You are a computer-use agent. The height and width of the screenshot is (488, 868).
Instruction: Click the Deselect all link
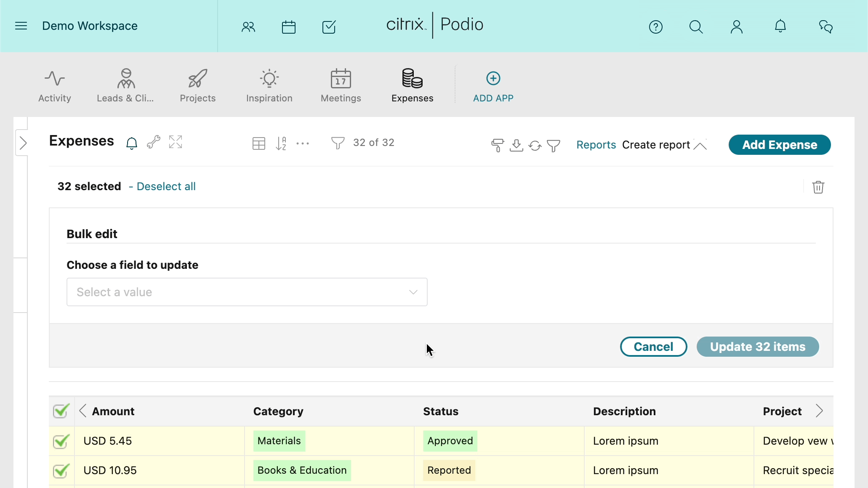[x=166, y=186]
